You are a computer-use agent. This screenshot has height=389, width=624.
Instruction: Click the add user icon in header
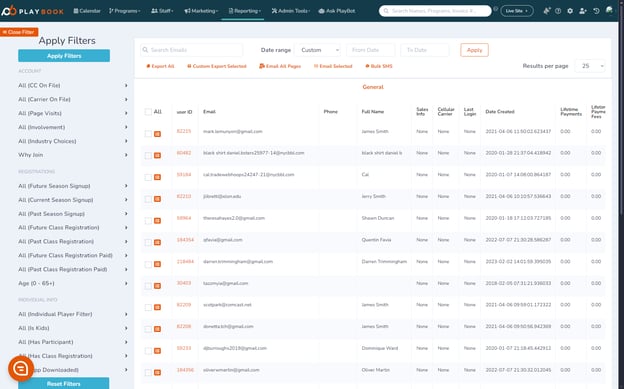(583, 11)
